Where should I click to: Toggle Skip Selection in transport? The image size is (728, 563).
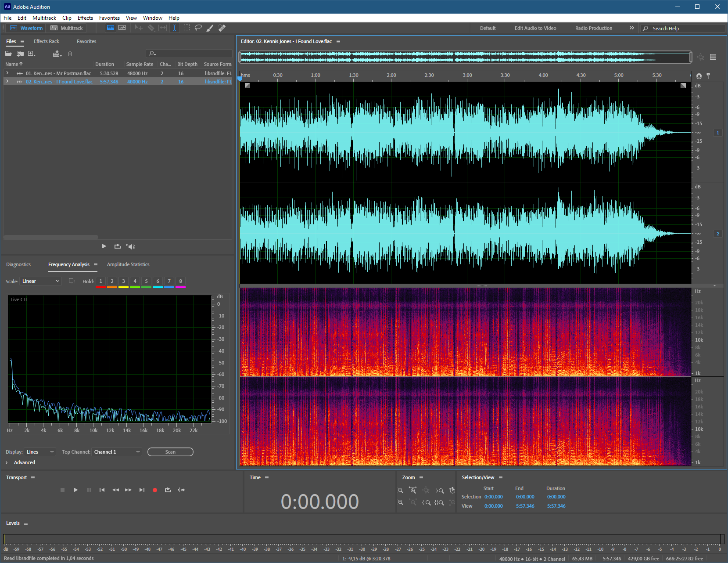(x=181, y=490)
